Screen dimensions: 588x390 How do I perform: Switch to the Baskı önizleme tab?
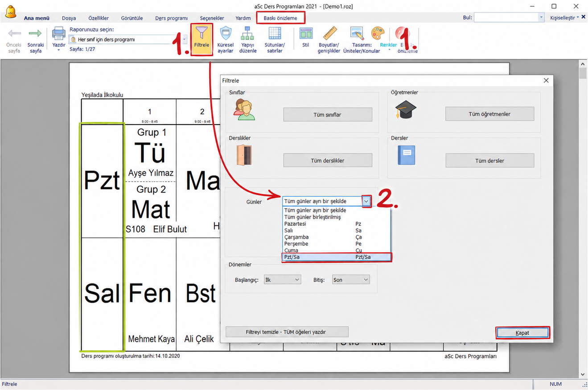[x=280, y=18]
